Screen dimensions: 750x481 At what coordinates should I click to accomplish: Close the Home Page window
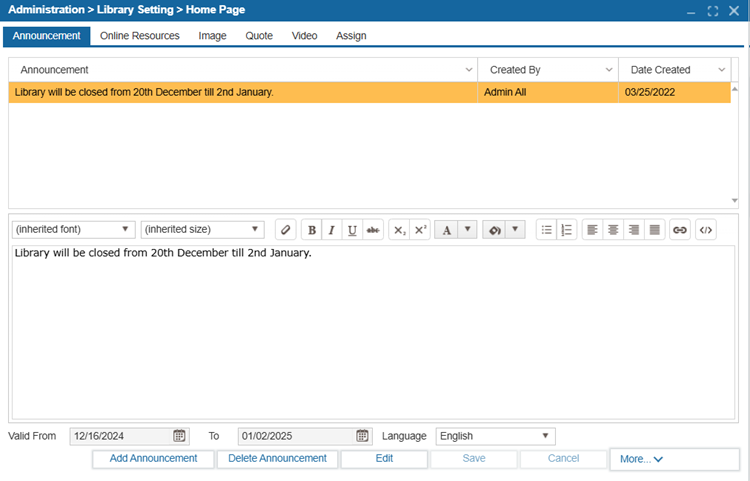point(734,11)
